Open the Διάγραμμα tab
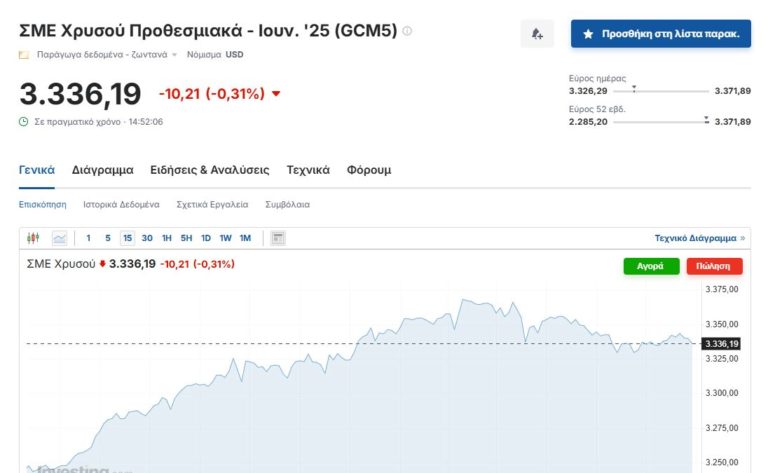Screen dimensions: 768x473 (103, 170)
